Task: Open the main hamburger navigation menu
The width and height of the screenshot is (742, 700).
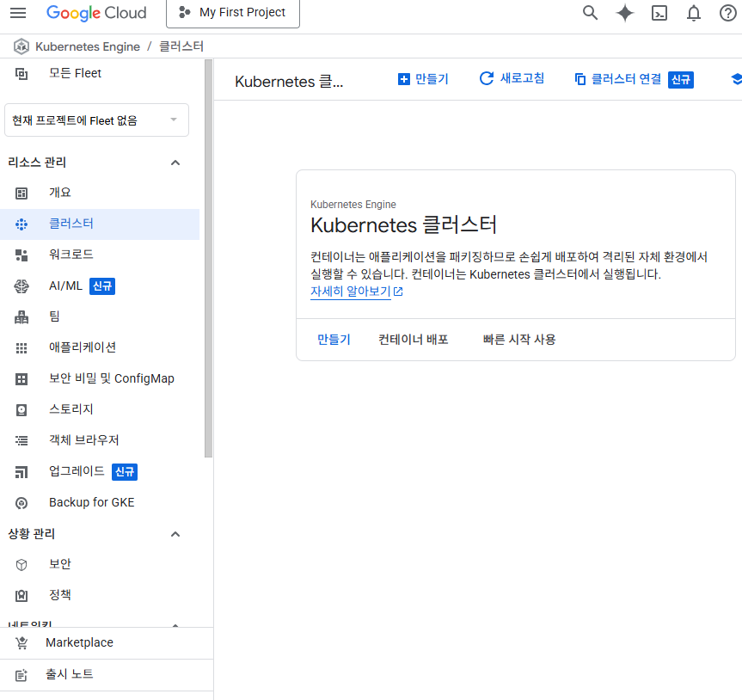Action: pyautogui.click(x=18, y=13)
